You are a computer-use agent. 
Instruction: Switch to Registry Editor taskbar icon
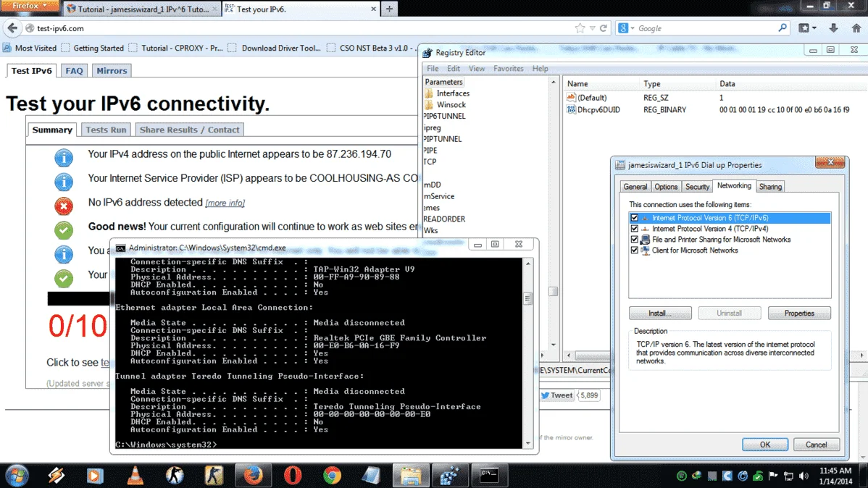click(x=450, y=475)
